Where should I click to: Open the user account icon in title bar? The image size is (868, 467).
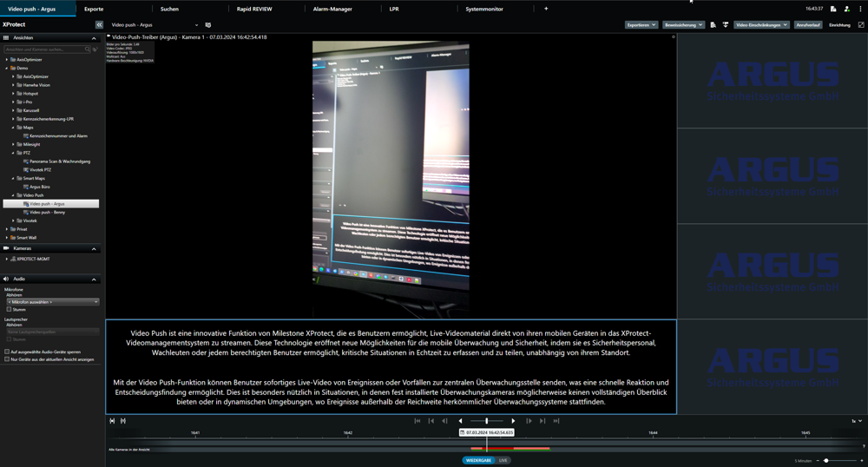coord(846,9)
